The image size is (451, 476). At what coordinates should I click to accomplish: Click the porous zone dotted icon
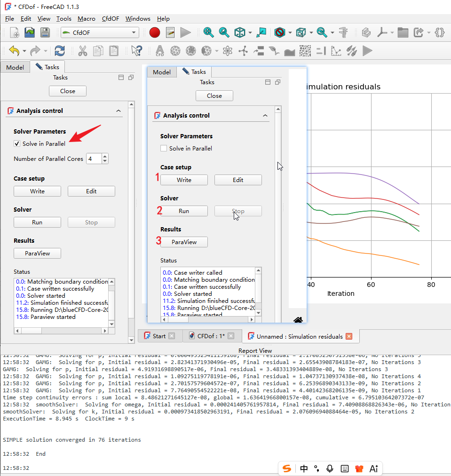[305, 51]
